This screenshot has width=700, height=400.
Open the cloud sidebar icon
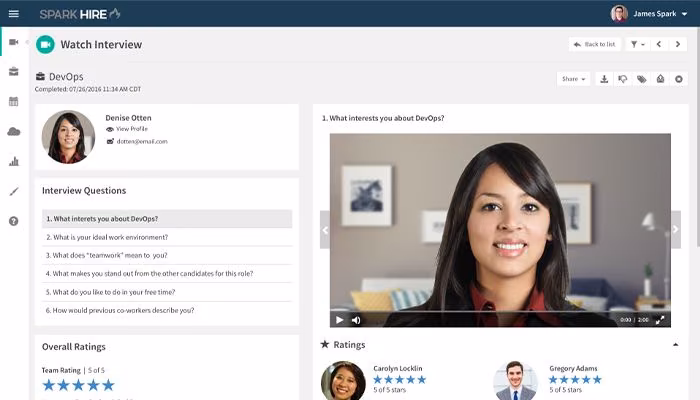[x=14, y=131]
